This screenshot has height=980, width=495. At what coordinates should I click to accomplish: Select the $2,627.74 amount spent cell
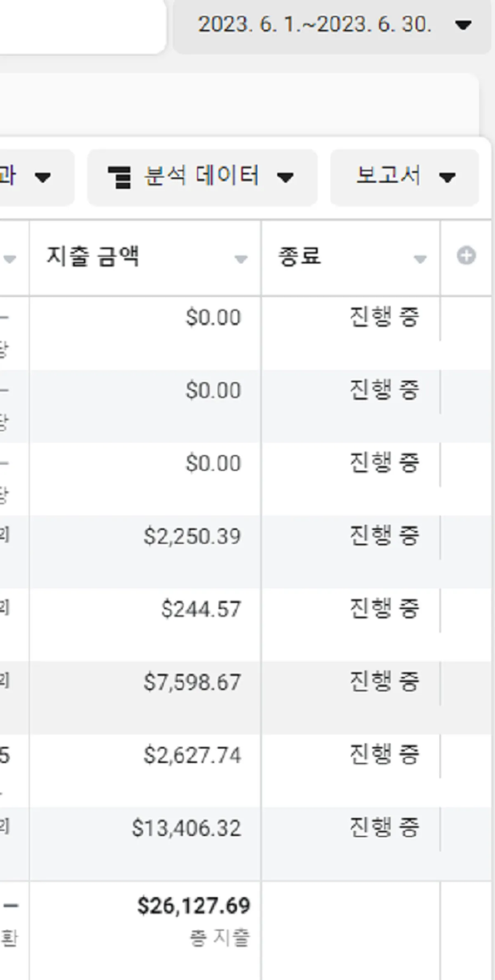tap(192, 755)
